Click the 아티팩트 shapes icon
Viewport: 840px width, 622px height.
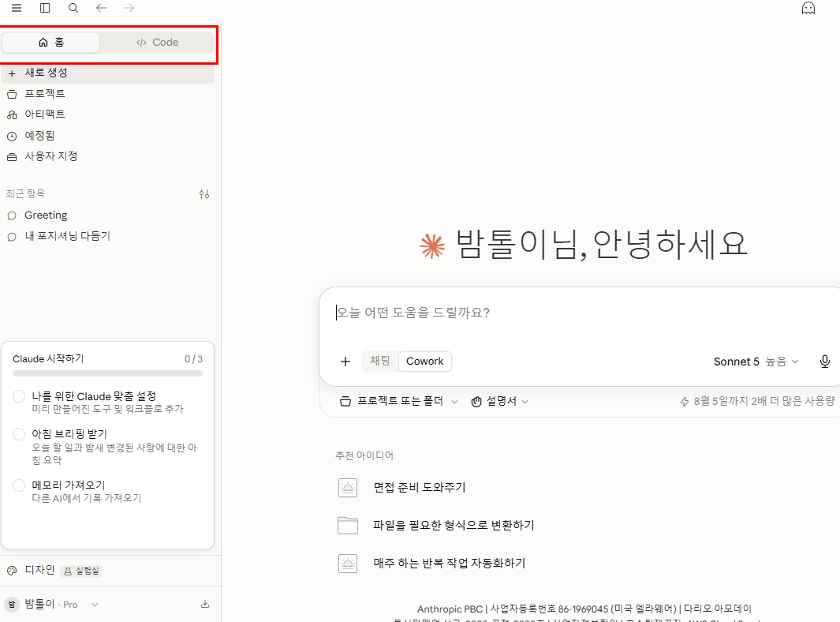click(x=12, y=114)
